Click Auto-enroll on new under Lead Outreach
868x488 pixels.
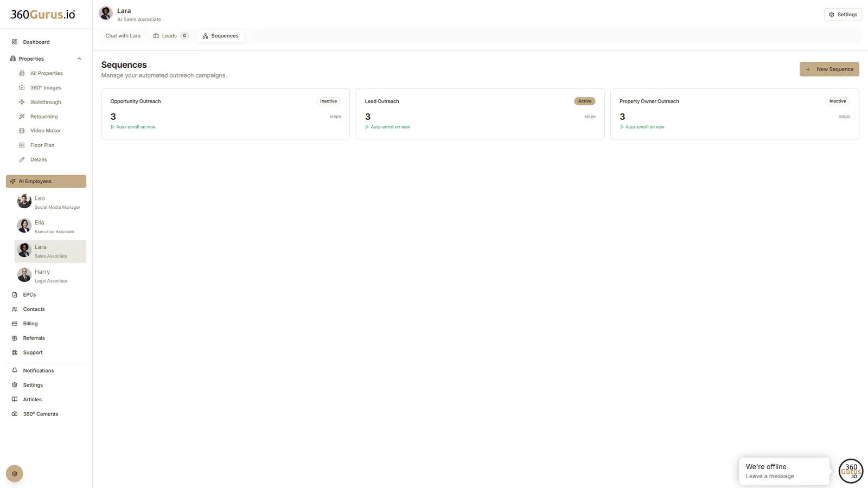coord(387,127)
